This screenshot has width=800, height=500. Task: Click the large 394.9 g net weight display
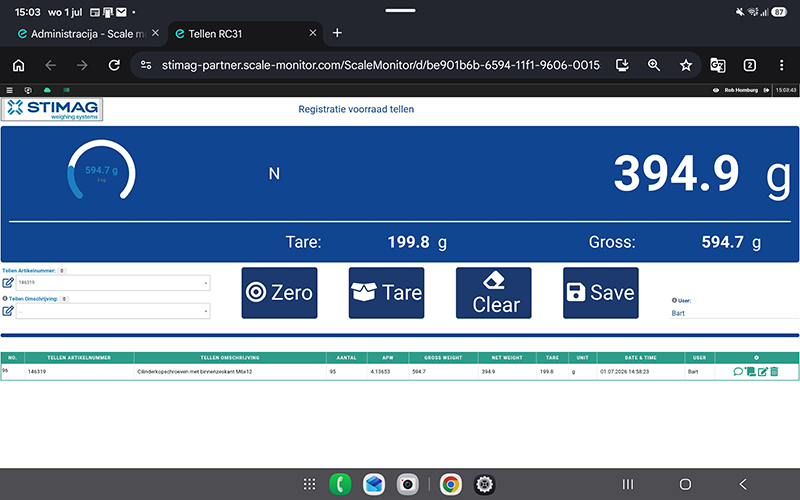pyautogui.click(x=702, y=174)
